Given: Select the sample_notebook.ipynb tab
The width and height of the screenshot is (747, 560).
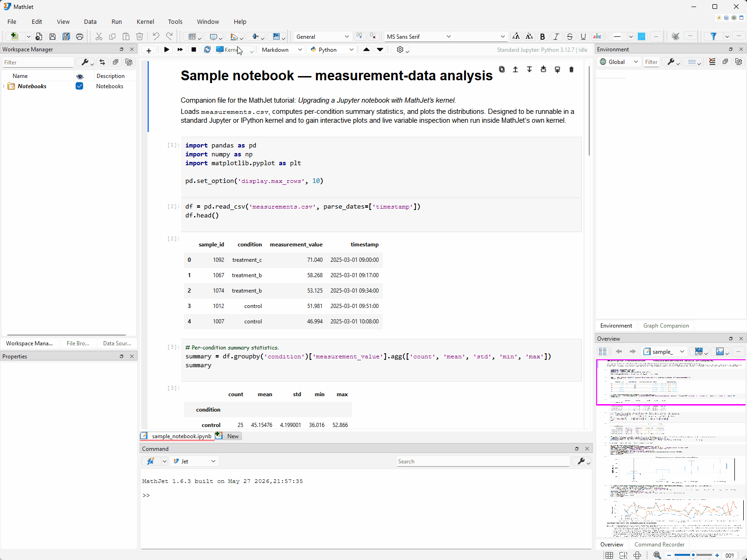Looking at the screenshot, I should point(177,436).
